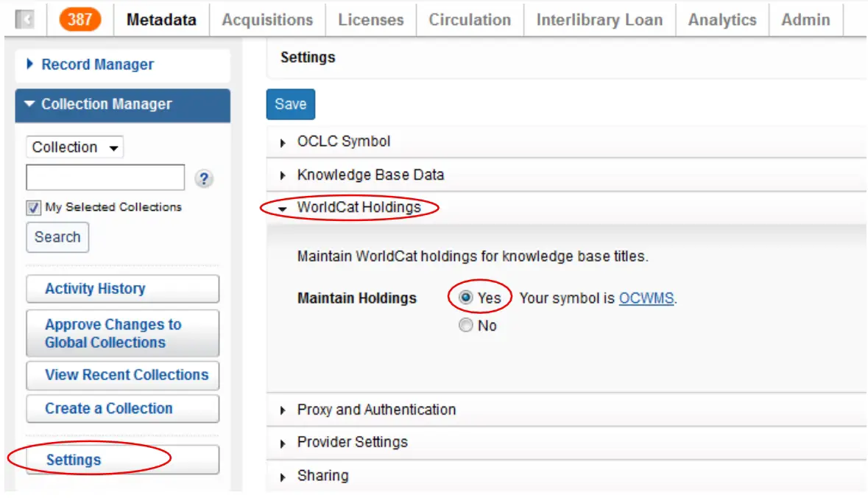Open the OCWMS symbol link
Screen dimensions: 868x498
[646, 298]
